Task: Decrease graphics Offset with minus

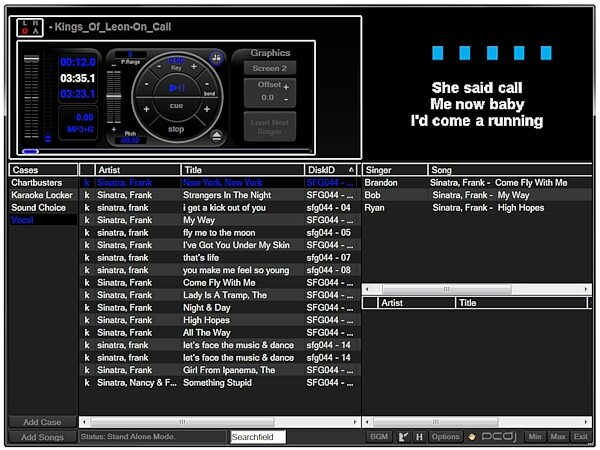Action: (286, 99)
